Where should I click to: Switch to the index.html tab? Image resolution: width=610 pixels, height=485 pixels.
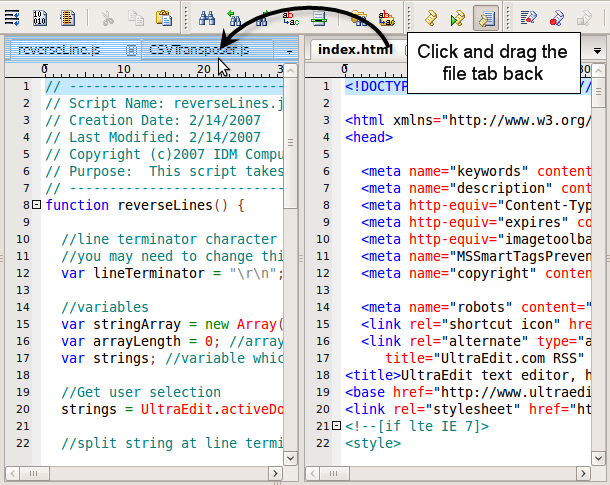[x=355, y=49]
